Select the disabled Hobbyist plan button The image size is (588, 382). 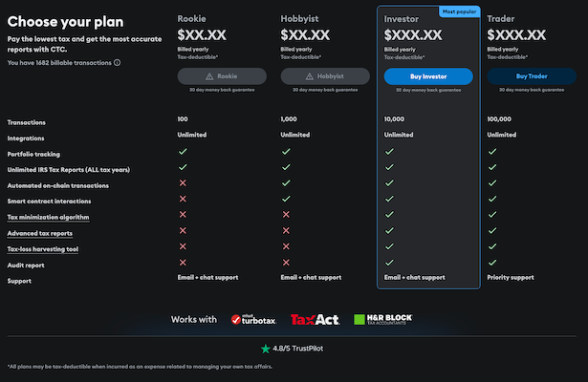point(325,76)
